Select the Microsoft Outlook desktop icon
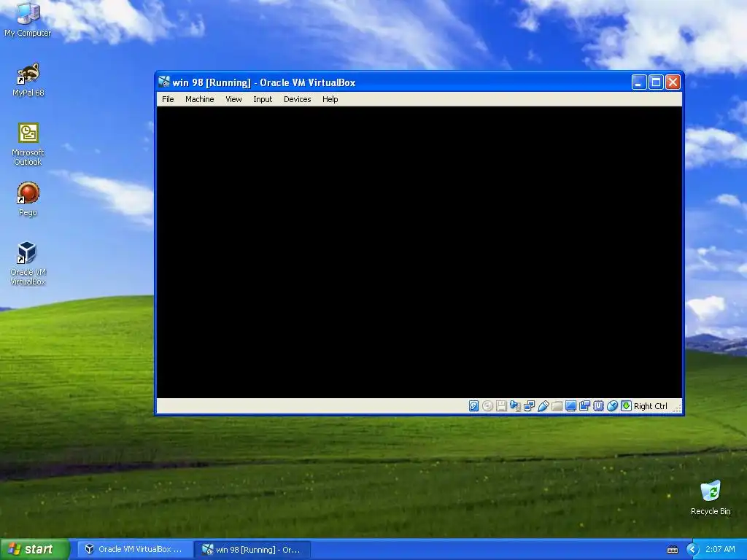 pyautogui.click(x=28, y=144)
